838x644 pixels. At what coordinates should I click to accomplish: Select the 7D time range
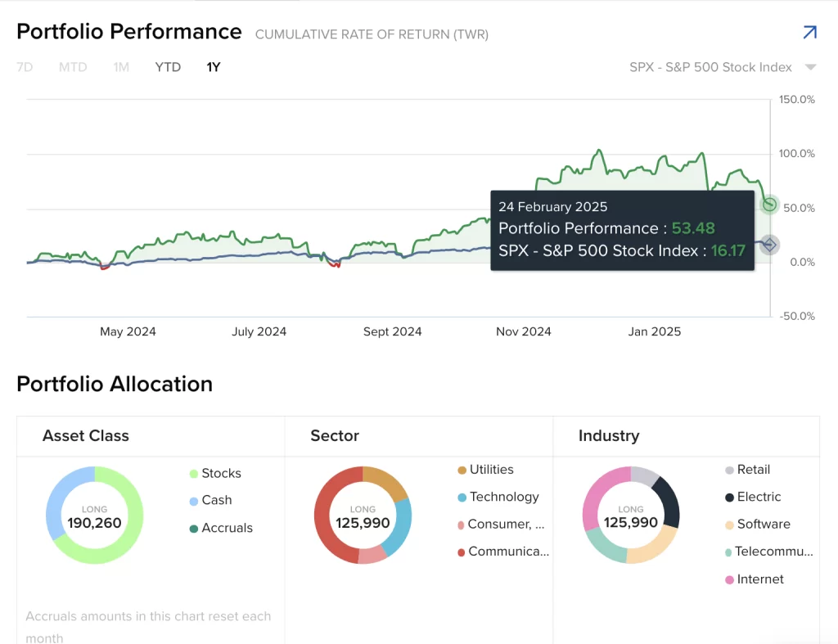click(x=25, y=67)
